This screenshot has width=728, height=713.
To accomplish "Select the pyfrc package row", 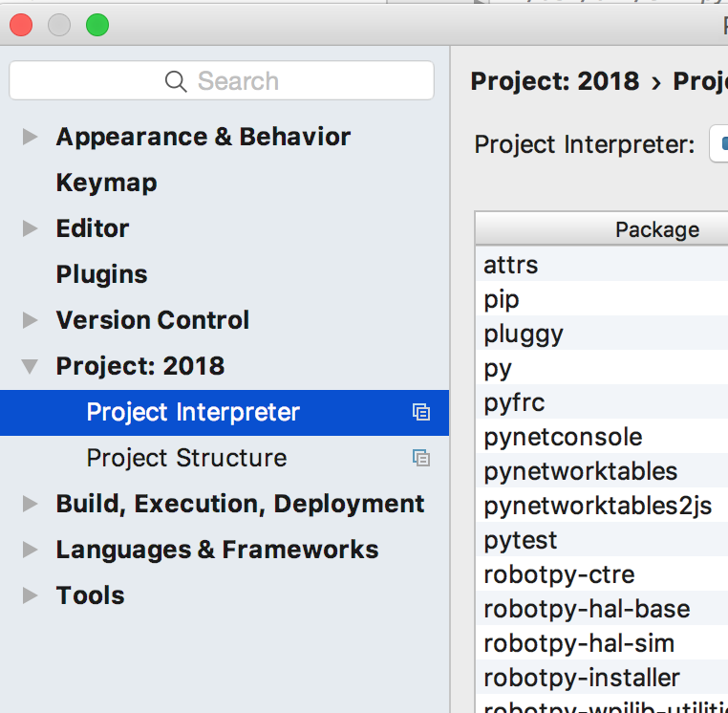I will pos(602,401).
